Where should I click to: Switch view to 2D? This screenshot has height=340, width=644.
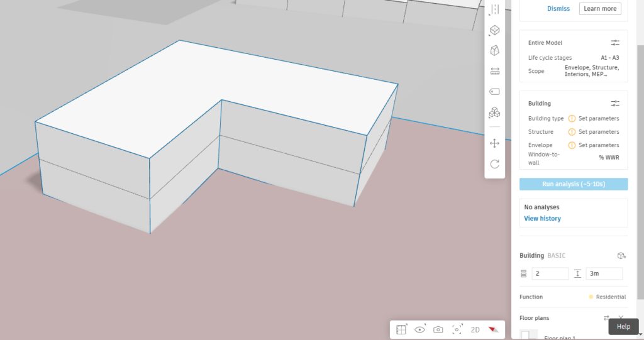475,330
